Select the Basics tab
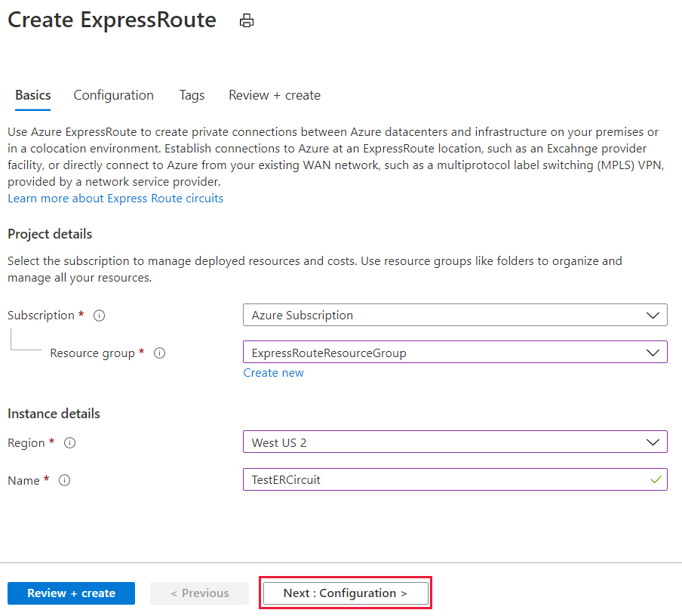The width and height of the screenshot is (682, 616). tap(33, 95)
